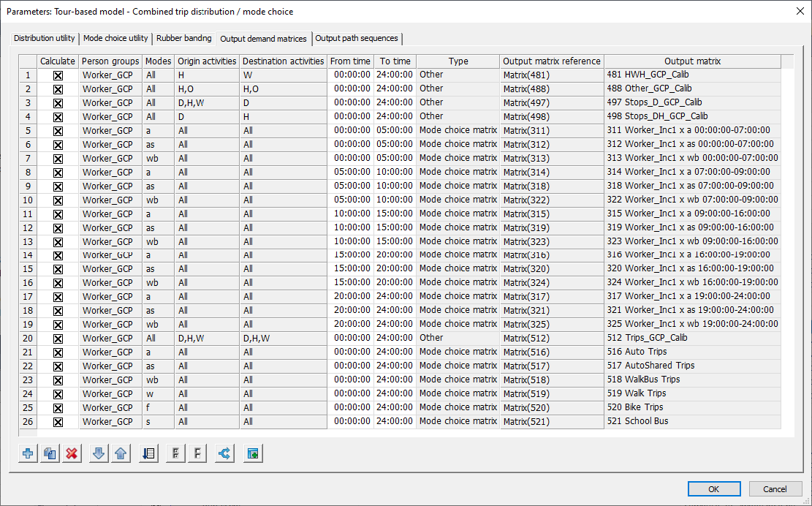Click the move row down arrow icon
The image size is (812, 506).
click(99, 453)
